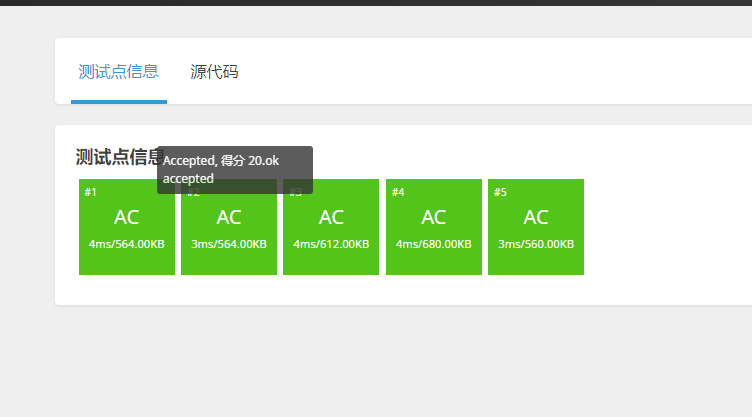Click the 4ms/680.00KB result text
752x417 pixels.
coord(433,244)
